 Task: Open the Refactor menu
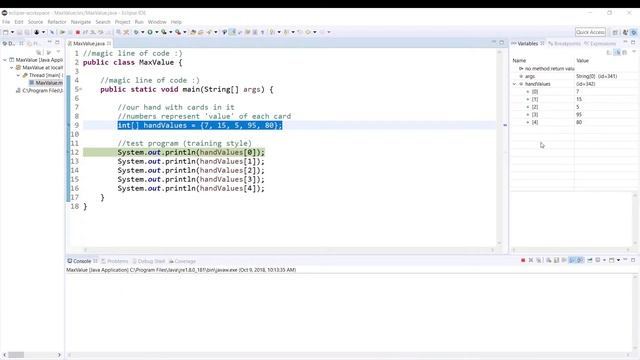pyautogui.click(x=57, y=22)
